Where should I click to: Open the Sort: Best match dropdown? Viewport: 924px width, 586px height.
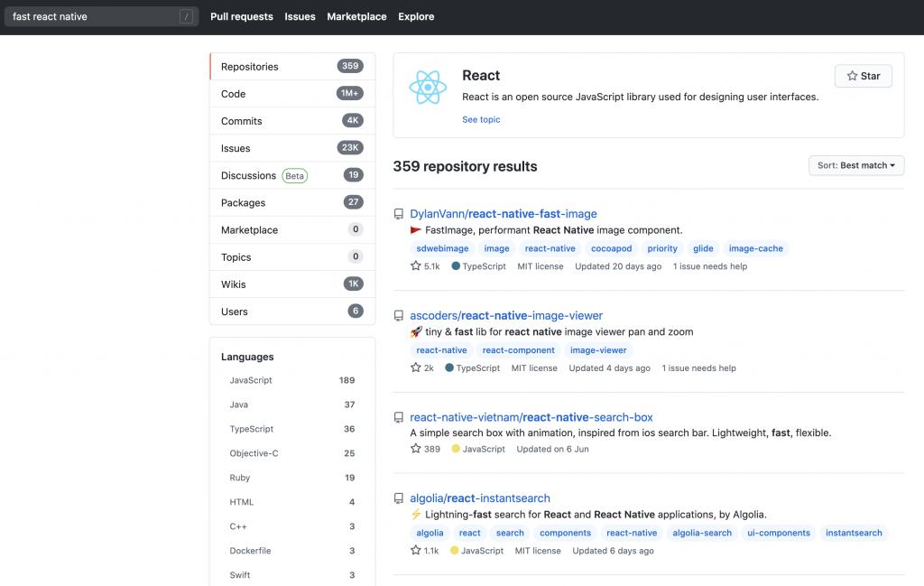click(x=856, y=165)
